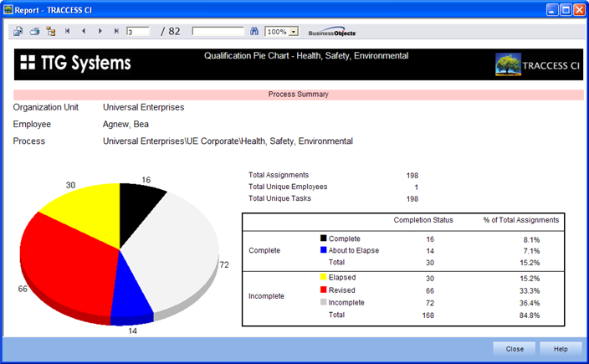Click the Process path text

click(x=228, y=141)
